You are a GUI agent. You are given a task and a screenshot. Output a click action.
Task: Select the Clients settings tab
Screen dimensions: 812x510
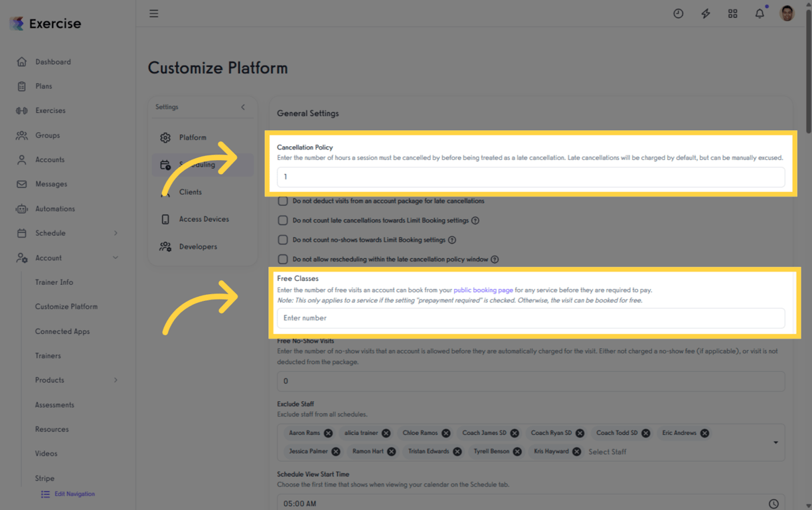[x=203, y=192]
